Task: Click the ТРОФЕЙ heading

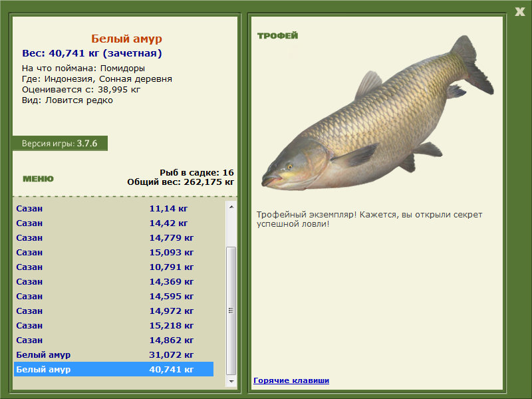Action: [277, 36]
